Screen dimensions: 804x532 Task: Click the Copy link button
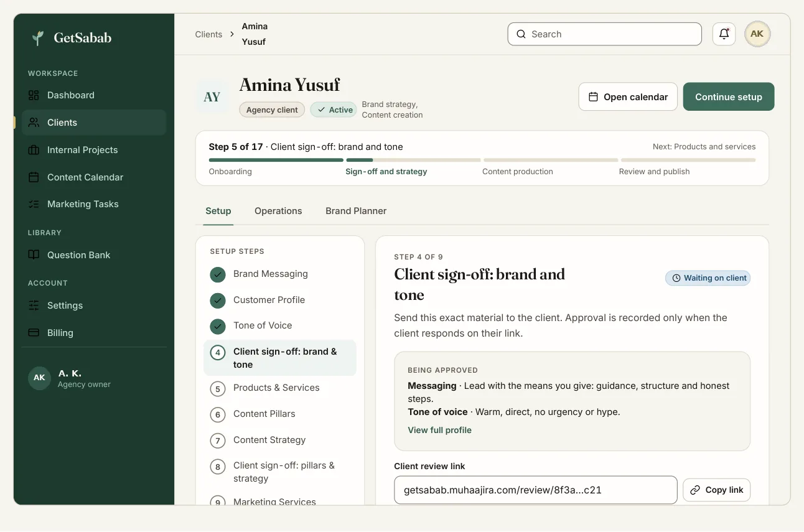click(717, 490)
